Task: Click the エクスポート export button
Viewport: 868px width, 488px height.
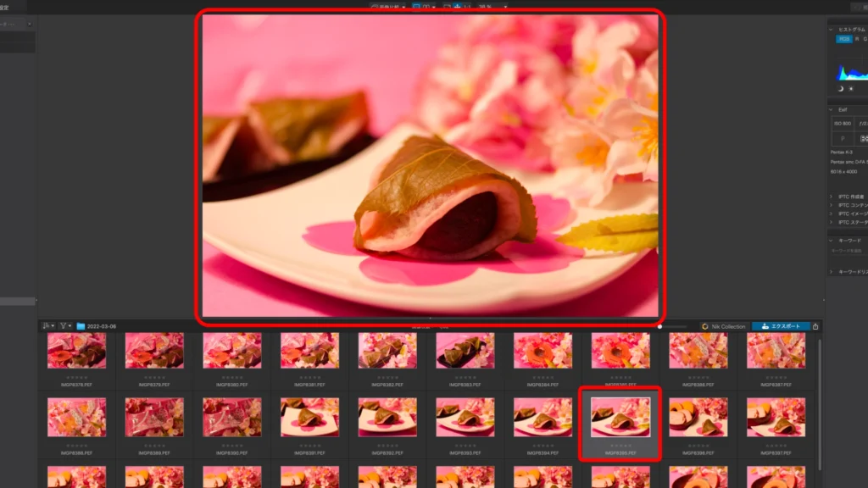Action: pos(780,326)
